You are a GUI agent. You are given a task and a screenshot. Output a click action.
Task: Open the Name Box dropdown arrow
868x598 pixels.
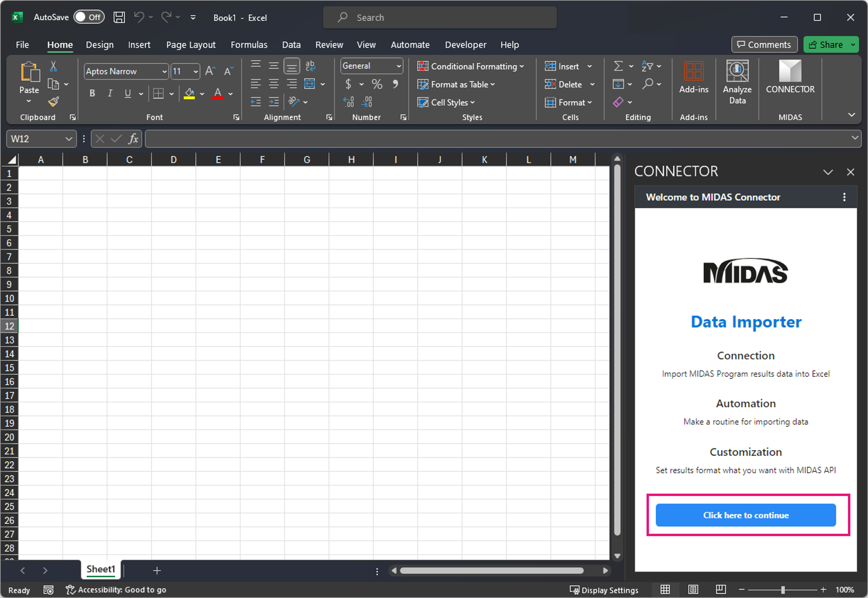pos(69,139)
